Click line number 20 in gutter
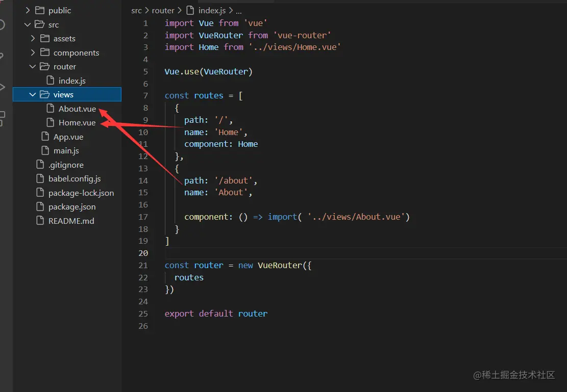The height and width of the screenshot is (392, 567). pos(143,253)
